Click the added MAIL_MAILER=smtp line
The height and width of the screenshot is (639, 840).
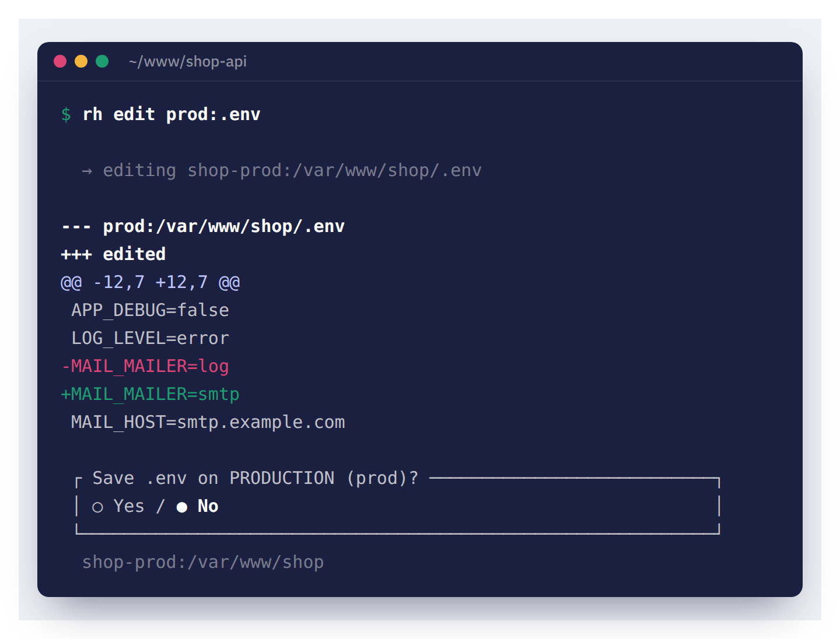click(150, 394)
